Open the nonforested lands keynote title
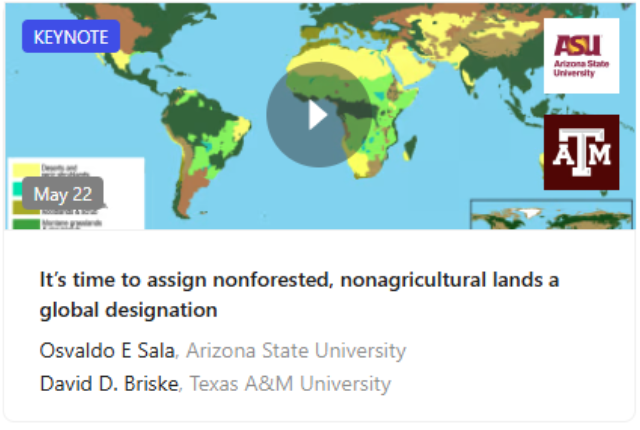 pos(298,295)
